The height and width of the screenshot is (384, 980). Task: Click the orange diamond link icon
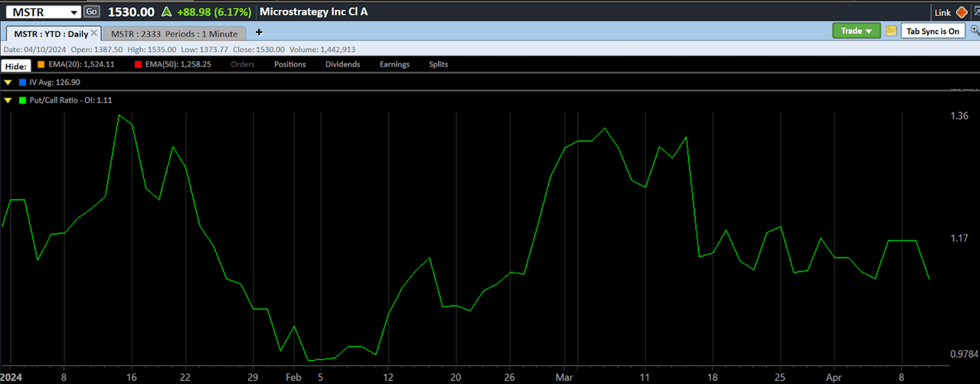(x=962, y=12)
